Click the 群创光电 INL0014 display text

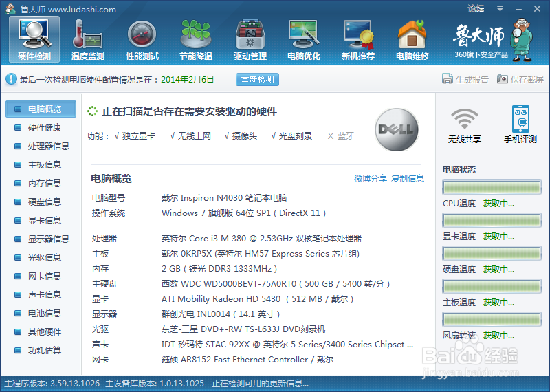coord(221,314)
